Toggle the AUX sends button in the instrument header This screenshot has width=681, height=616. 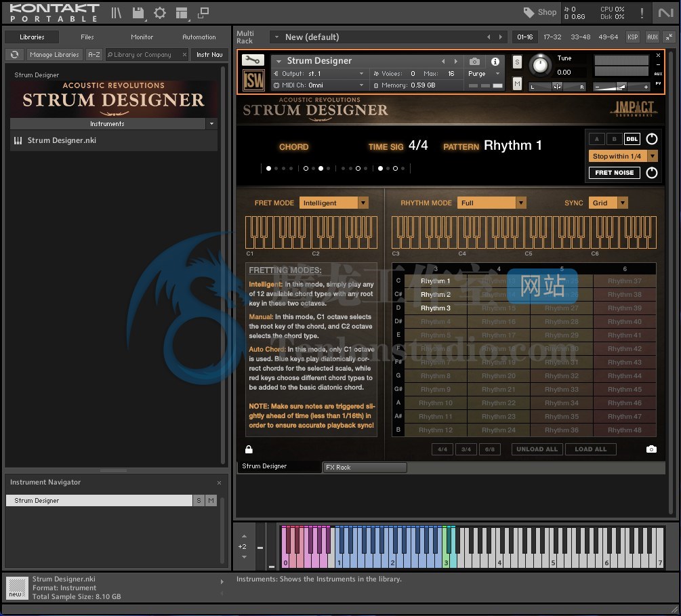[x=658, y=74]
